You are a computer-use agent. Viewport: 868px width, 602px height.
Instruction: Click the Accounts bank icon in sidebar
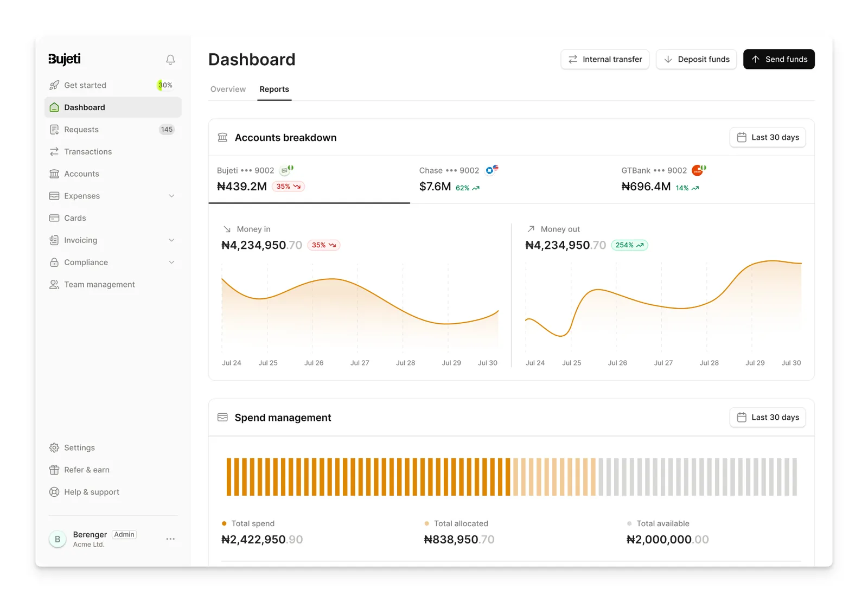point(54,174)
